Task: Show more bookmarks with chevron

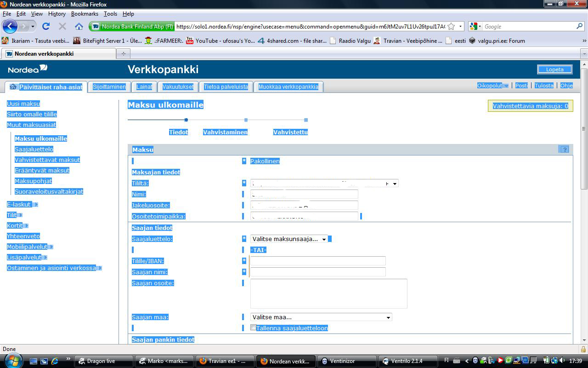Action: click(584, 40)
